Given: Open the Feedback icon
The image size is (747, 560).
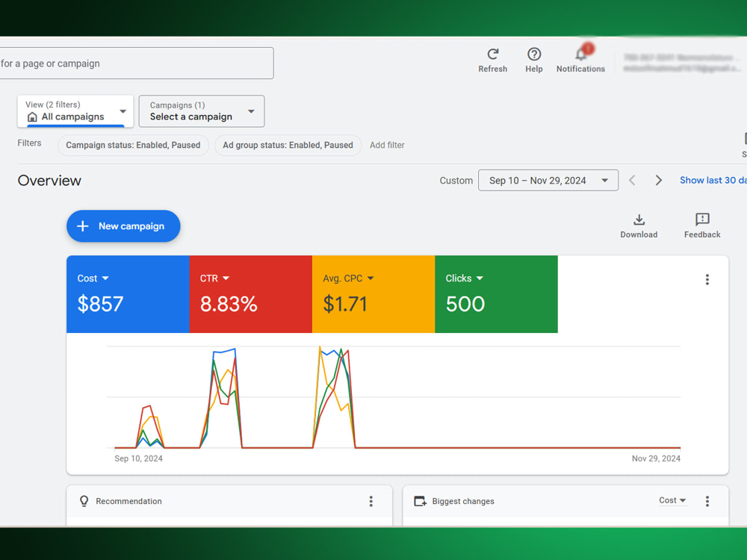Looking at the screenshot, I should click(x=702, y=219).
